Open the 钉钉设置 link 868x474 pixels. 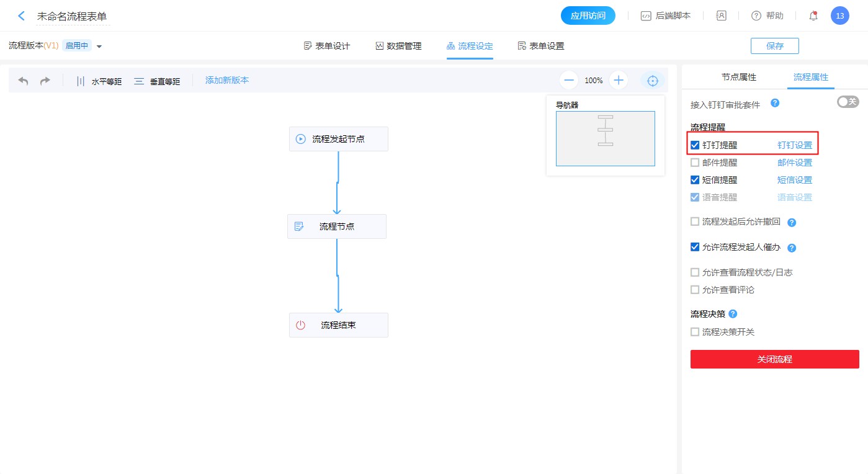pyautogui.click(x=795, y=145)
